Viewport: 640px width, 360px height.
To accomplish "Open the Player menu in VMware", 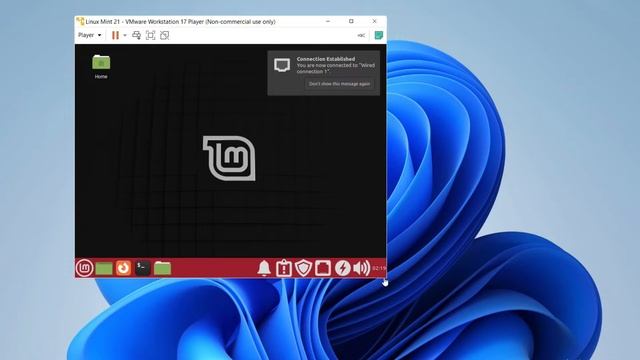I will (89, 35).
